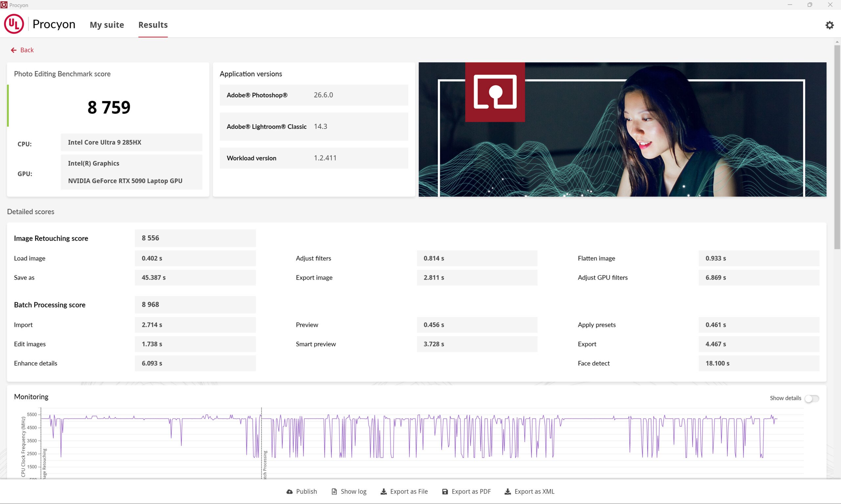Click the UL Procyon logo
841x504 pixels.
[x=14, y=24]
